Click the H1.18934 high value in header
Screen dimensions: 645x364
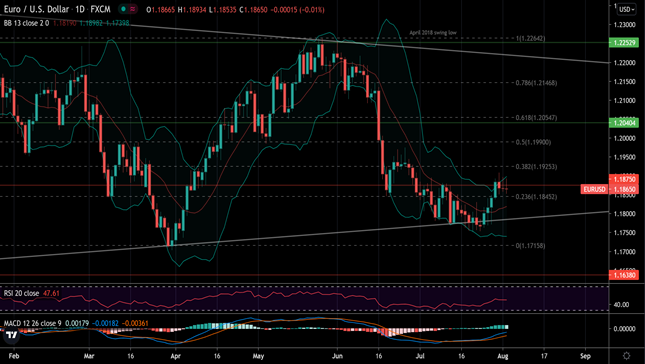pos(192,9)
